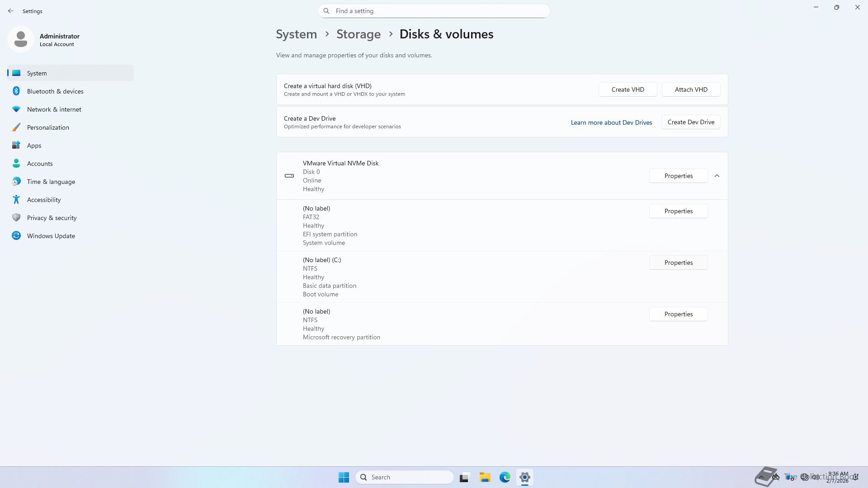This screenshot has width=868, height=488.
Task: Click the Accessibility figure icon
Action: click(16, 200)
